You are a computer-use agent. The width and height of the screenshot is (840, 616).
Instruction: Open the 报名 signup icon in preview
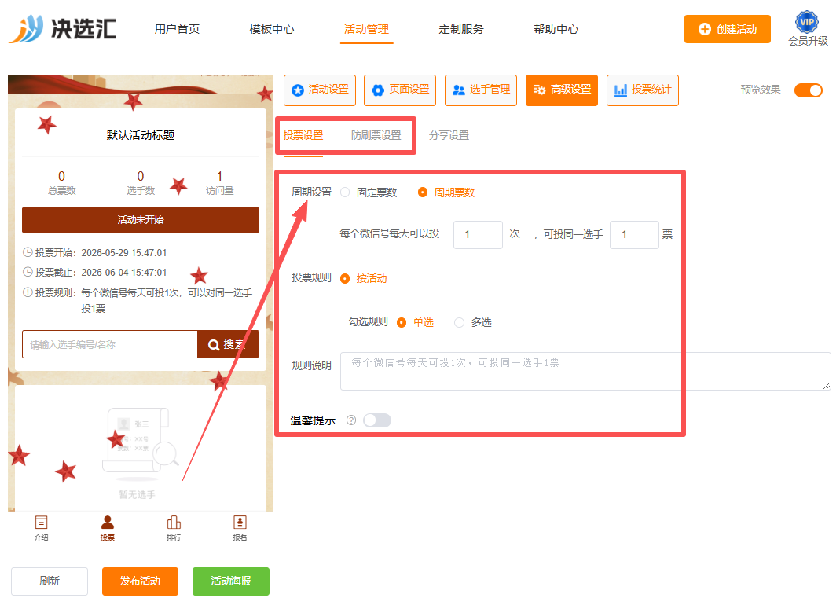point(240,528)
